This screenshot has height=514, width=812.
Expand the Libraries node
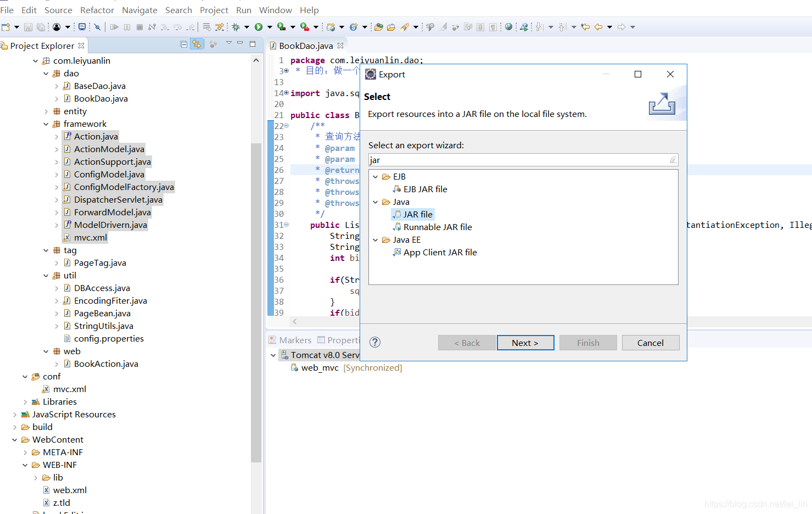pos(25,402)
